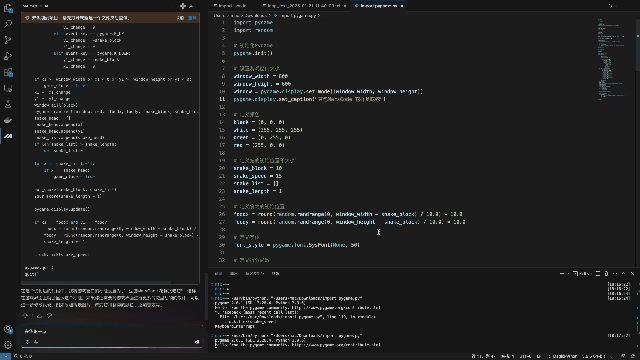
Task: Click the kill terminal trash icon
Action: pos(606,273)
